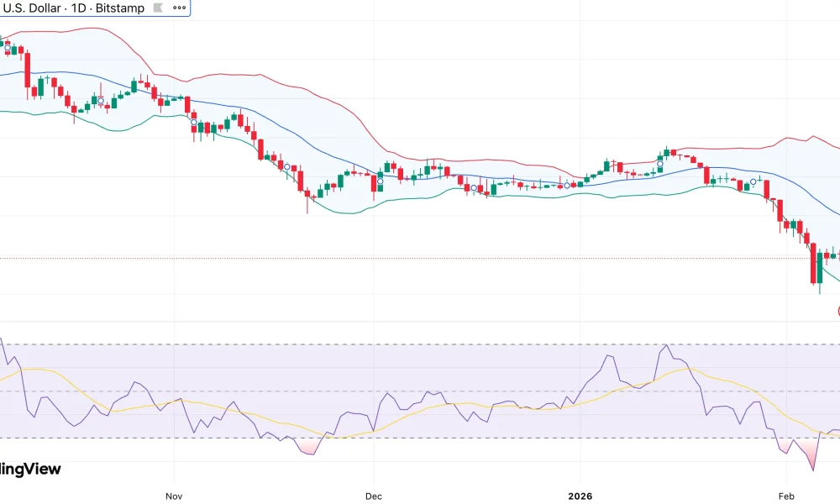Select the U.S. Dollar symbol name
Screen dimensions: 840x504
pyautogui.click(x=32, y=8)
